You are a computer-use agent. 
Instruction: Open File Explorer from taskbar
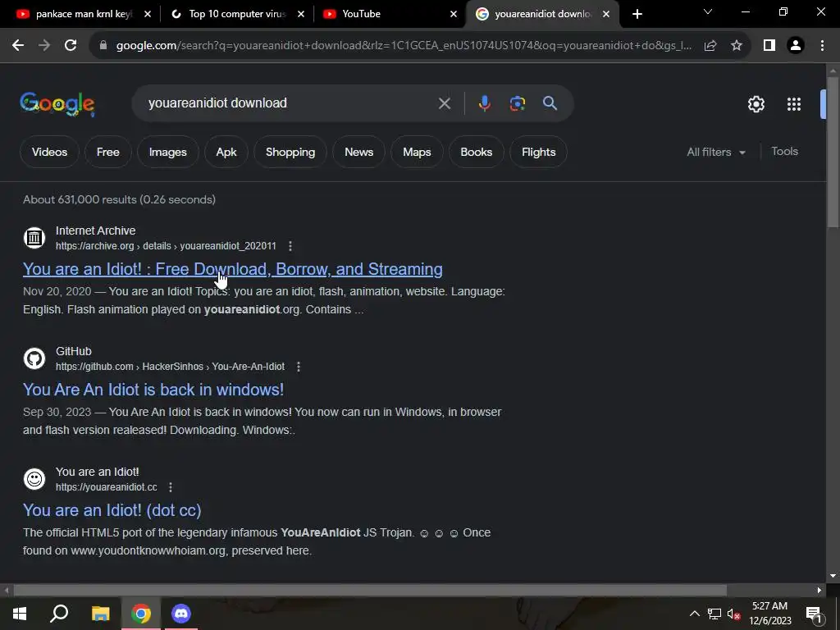click(100, 614)
